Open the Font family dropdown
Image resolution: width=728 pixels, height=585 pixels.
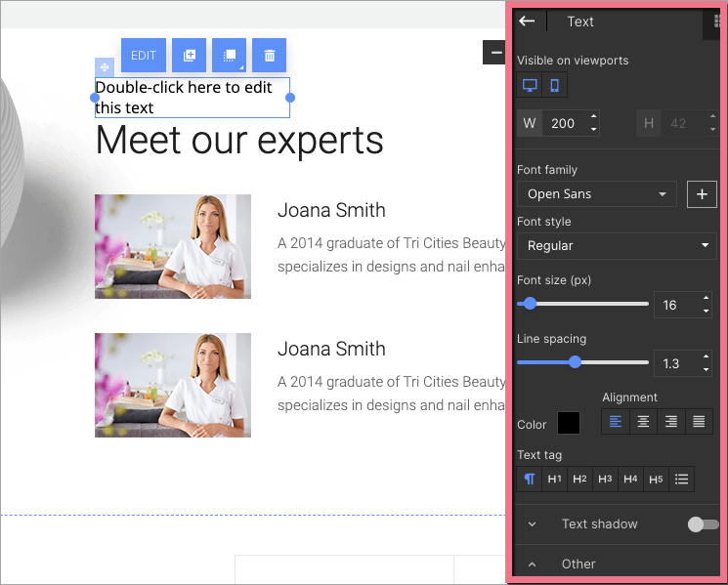[x=596, y=193]
